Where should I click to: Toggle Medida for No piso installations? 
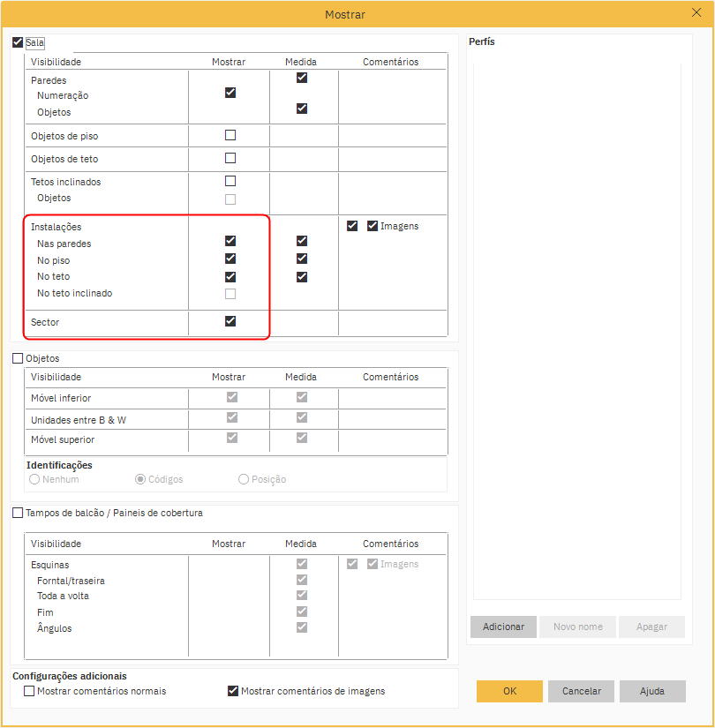coord(302,259)
